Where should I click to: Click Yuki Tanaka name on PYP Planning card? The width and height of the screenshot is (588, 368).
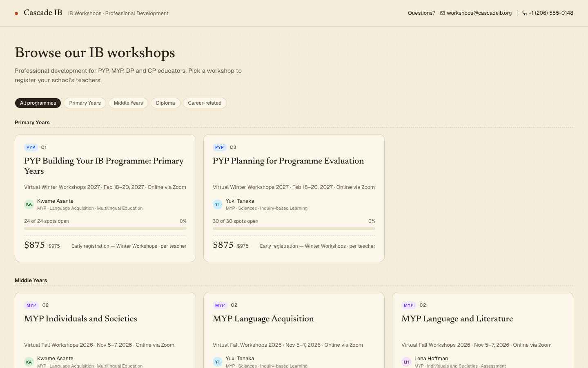coord(240,201)
